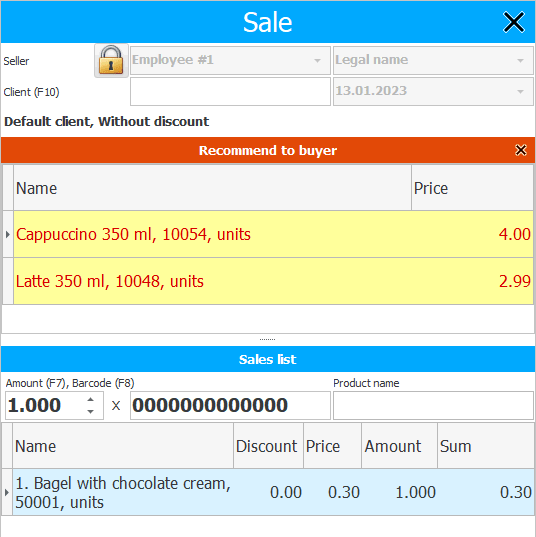This screenshot has height=537, width=536.
Task: Focus the Product name search field
Action: pos(433,405)
